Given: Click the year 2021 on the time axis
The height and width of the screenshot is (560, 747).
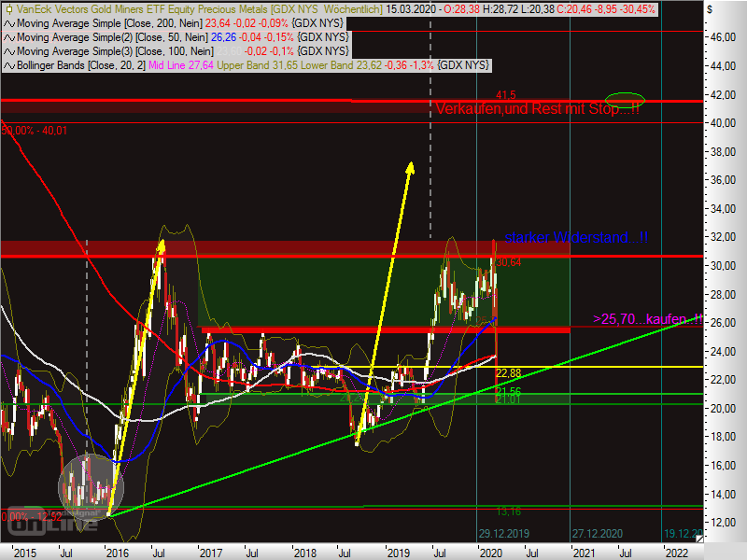Looking at the screenshot, I should click(x=584, y=553).
